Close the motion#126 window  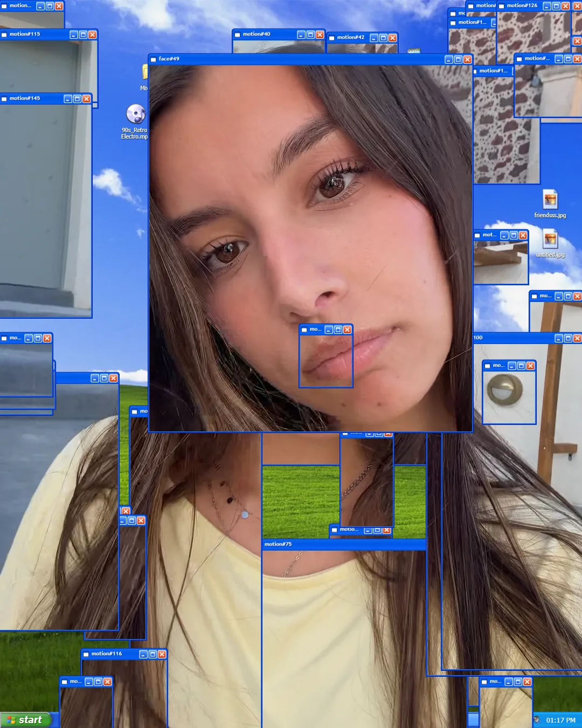(x=565, y=6)
